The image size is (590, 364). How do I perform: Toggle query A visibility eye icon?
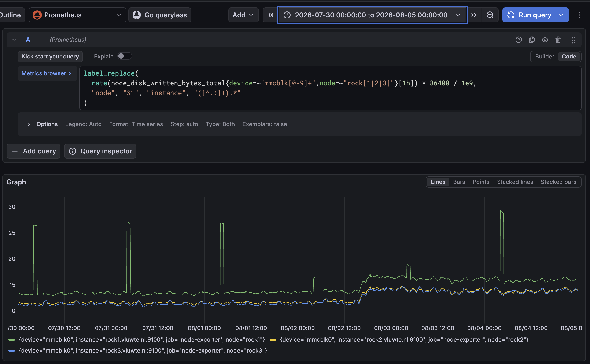pyautogui.click(x=545, y=40)
